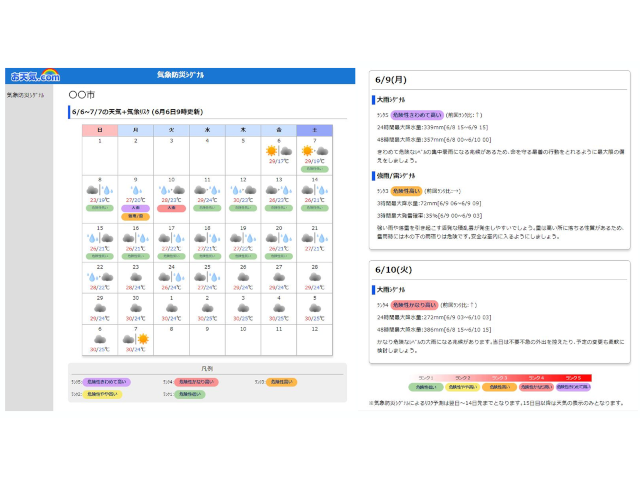
Task: Click the お天気.com logo
Action: pyautogui.click(x=36, y=75)
